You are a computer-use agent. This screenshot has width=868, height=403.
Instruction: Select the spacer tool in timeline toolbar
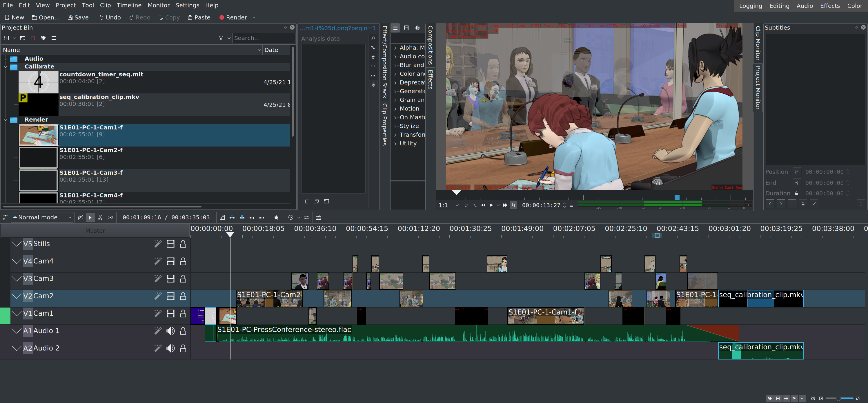(110, 218)
